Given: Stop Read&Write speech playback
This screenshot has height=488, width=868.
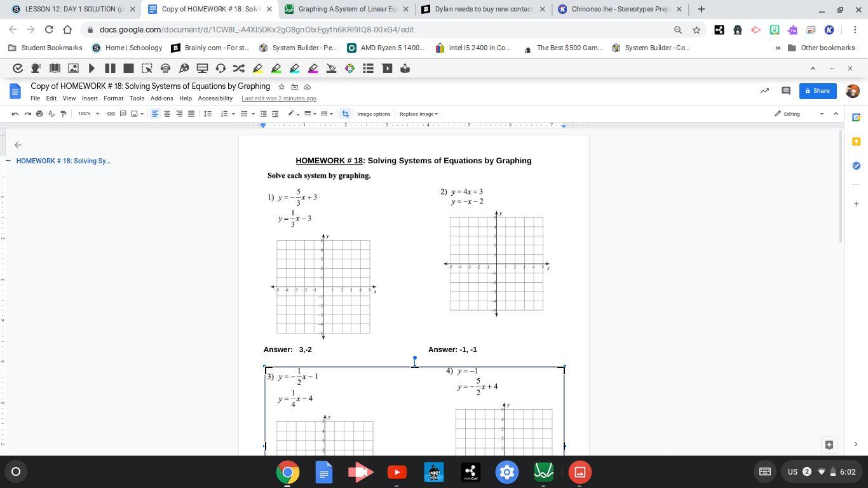Looking at the screenshot, I should pyautogui.click(x=128, y=69).
